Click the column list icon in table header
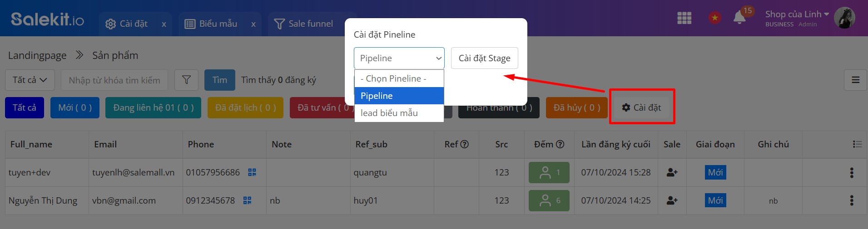 pyautogui.click(x=857, y=144)
